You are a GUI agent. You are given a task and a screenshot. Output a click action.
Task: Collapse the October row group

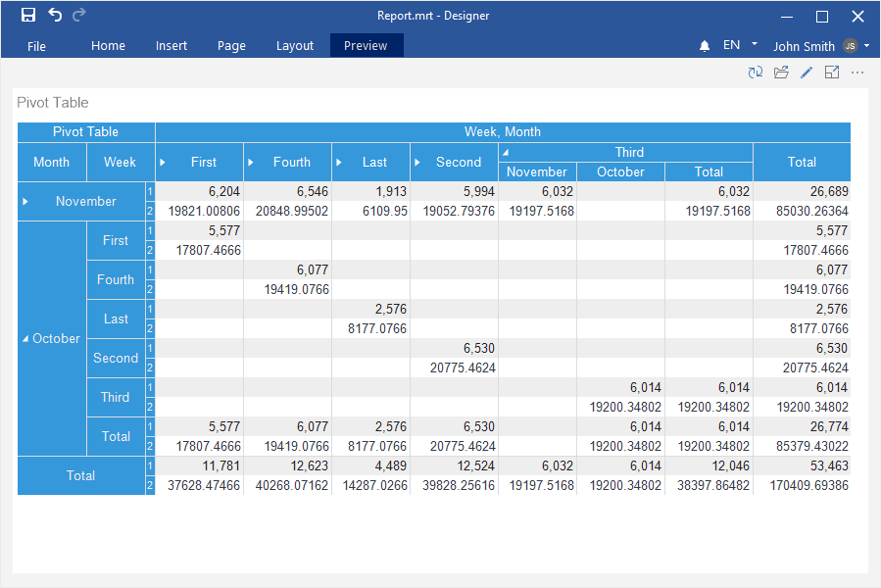(25, 338)
